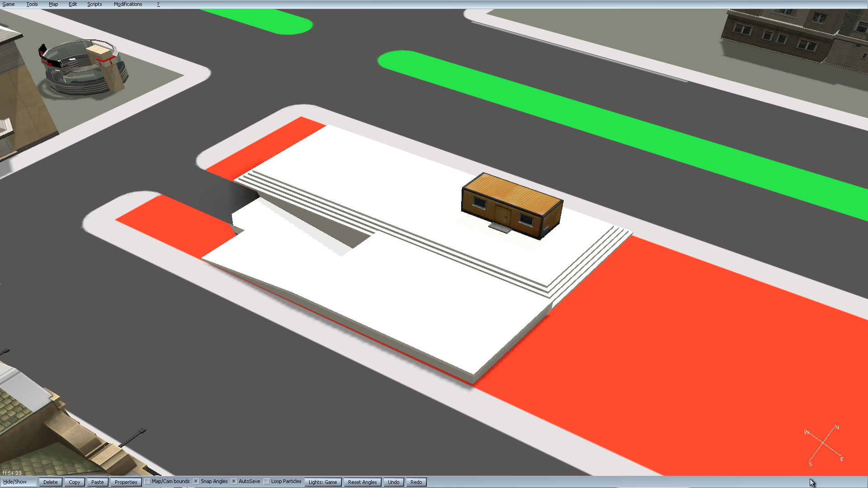Image resolution: width=868 pixels, height=488 pixels.
Task: Click the Undo button
Action: tap(393, 482)
